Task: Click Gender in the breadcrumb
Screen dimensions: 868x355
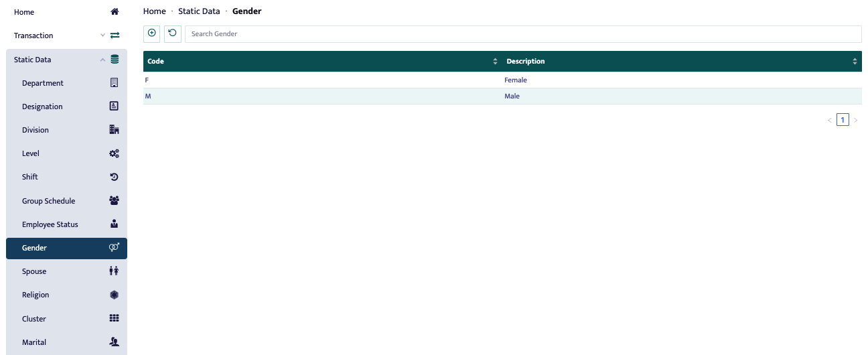Action: coord(247,11)
